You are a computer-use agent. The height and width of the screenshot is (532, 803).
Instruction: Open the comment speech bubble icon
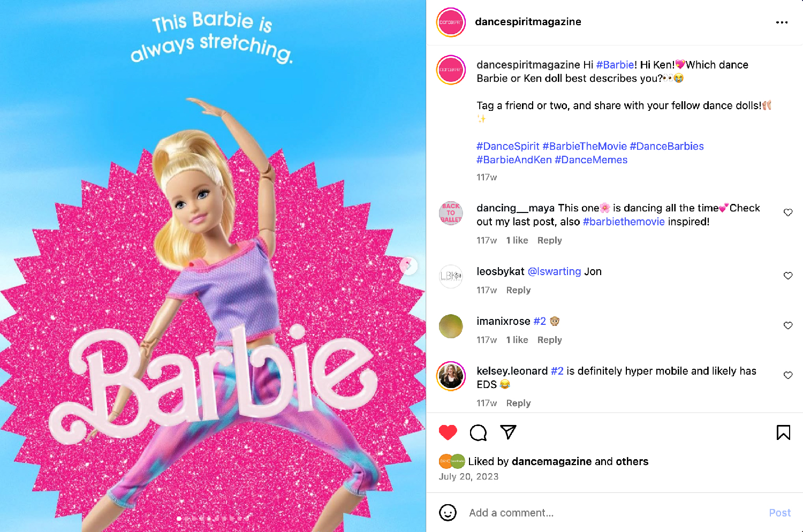[478, 432]
